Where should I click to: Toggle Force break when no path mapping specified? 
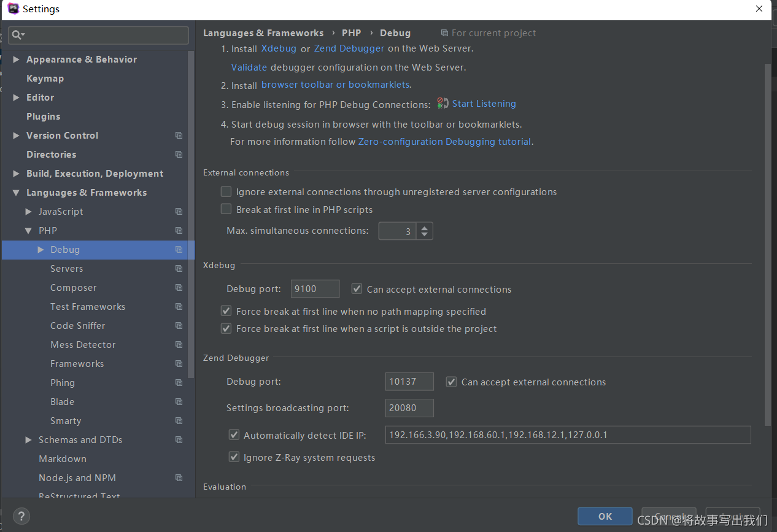[x=226, y=311]
